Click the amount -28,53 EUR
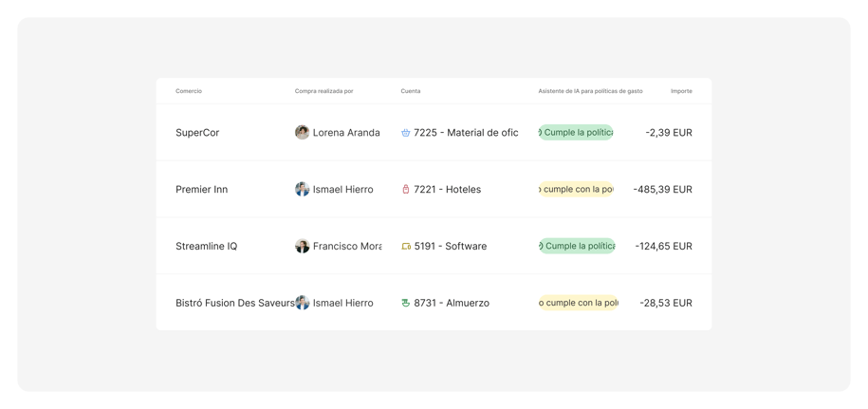This screenshot has height=409, width=868. tap(666, 303)
